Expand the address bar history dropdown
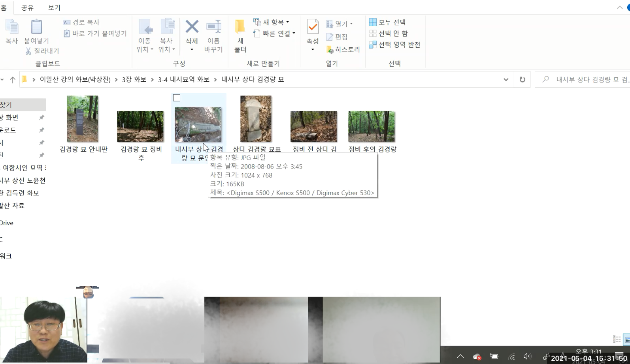This screenshot has height=364, width=630. 506,79
